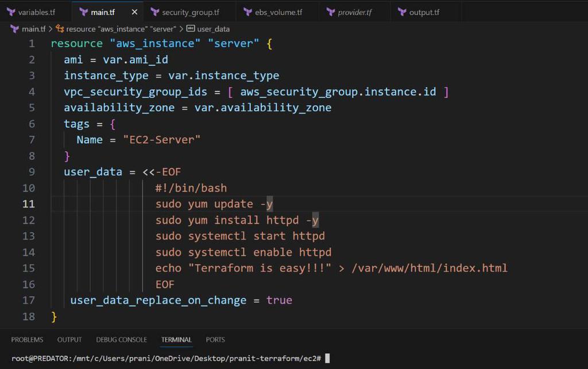This screenshot has height=369, width=588.
Task: Click line number 1 in the gutter
Action: pos(32,44)
